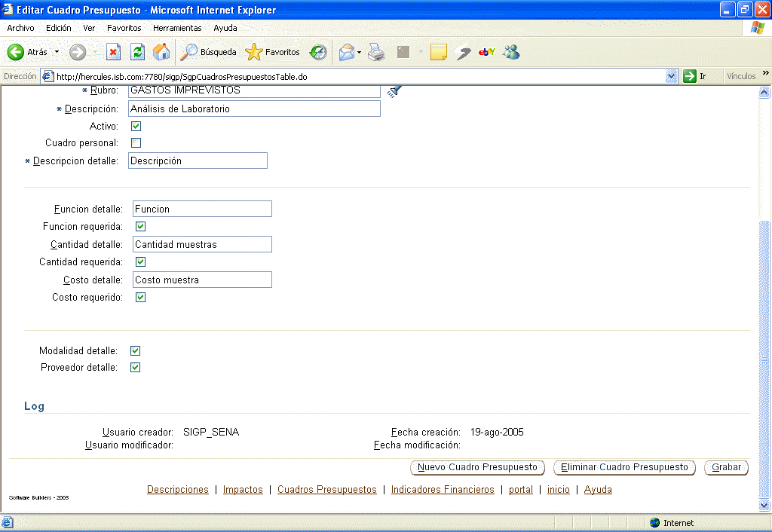The height and width of the screenshot is (532, 772).
Task: Click the Costo detalle field
Action: coord(202,280)
